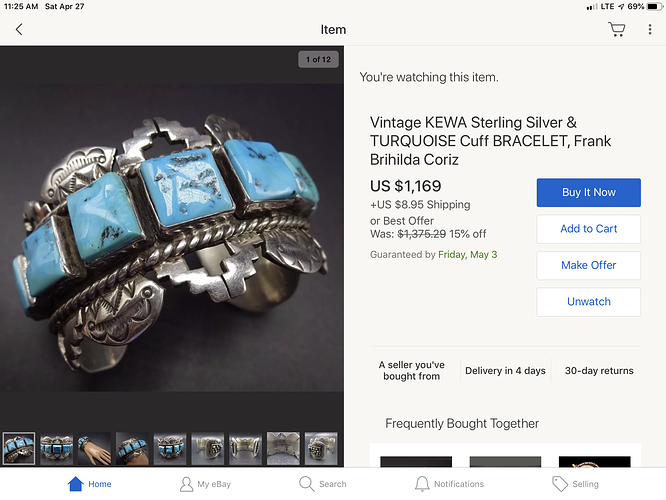Select the second bracelet thumbnail
Image resolution: width=666 pixels, height=500 pixels.
tap(56, 449)
